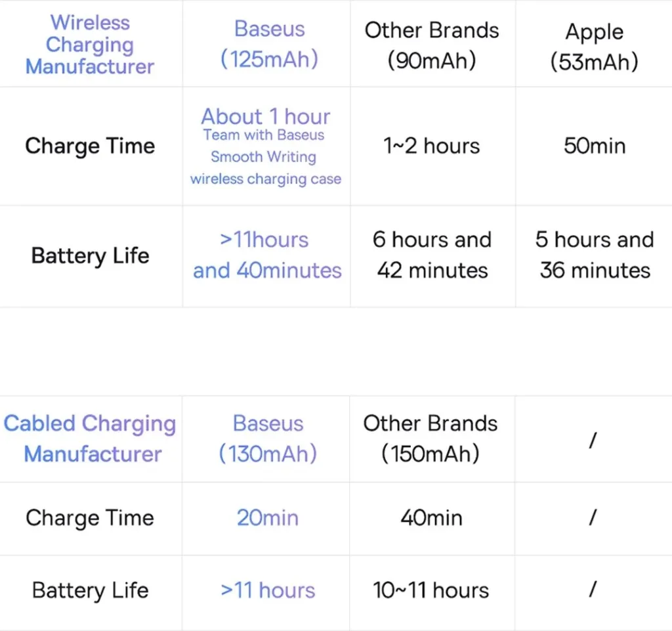Click the 50min charge time cell
672x631 pixels.
[x=595, y=146]
